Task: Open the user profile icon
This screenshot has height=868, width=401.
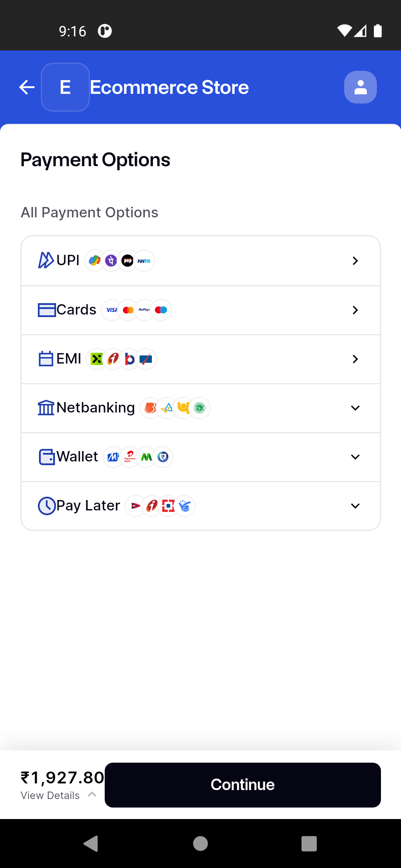Action: coord(360,87)
